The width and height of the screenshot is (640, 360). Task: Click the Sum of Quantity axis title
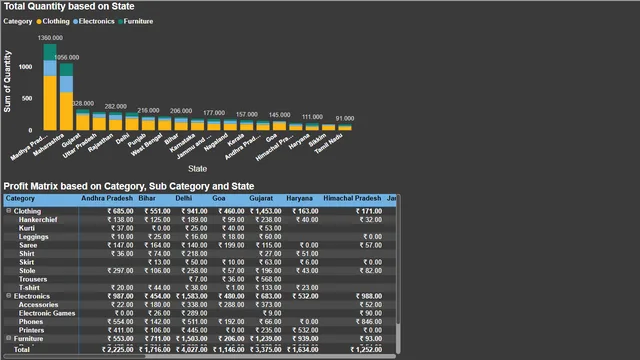pos(7,81)
